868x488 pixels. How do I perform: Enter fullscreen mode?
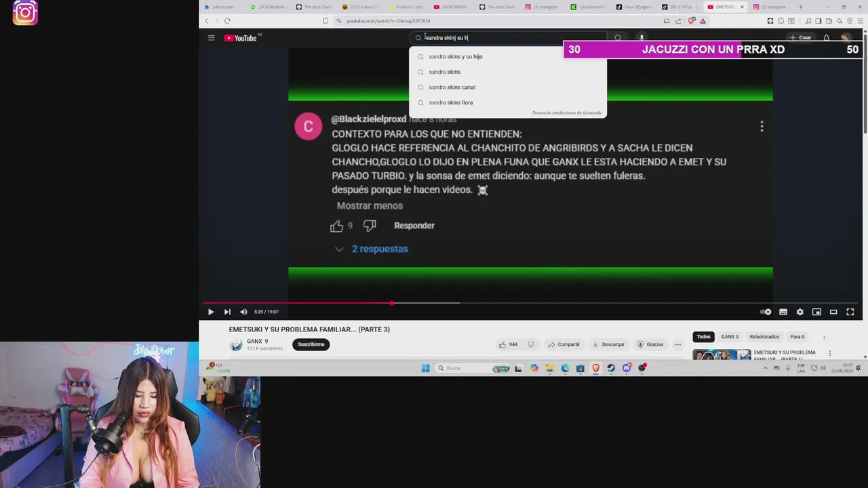coord(850,312)
